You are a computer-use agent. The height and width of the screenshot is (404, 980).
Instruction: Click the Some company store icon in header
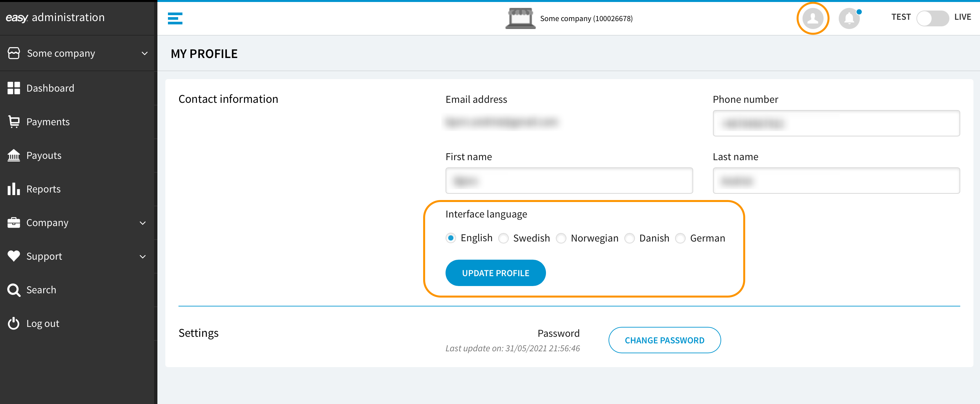click(520, 18)
